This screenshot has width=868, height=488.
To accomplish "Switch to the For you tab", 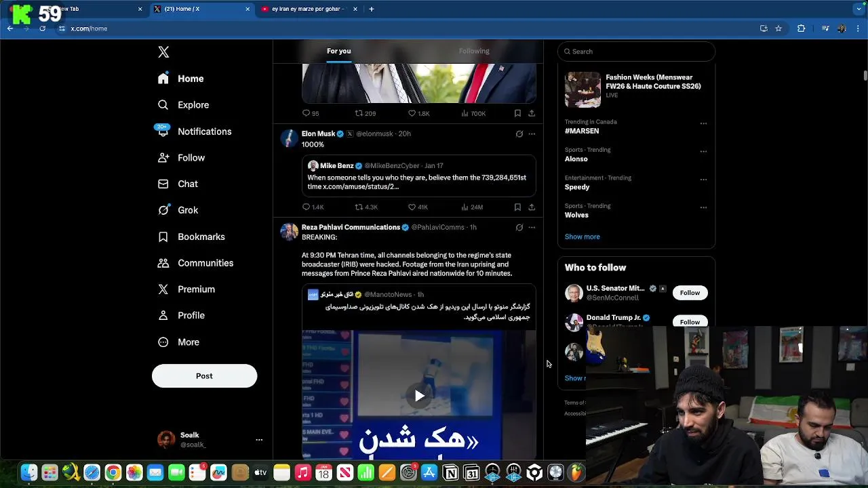I will pos(339,52).
